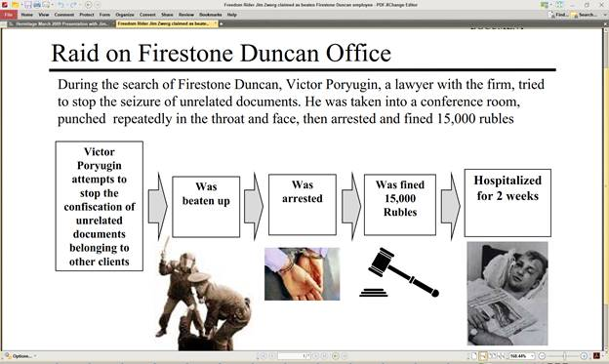Click the zoom in plus button
609x364 pixels.
point(584,356)
